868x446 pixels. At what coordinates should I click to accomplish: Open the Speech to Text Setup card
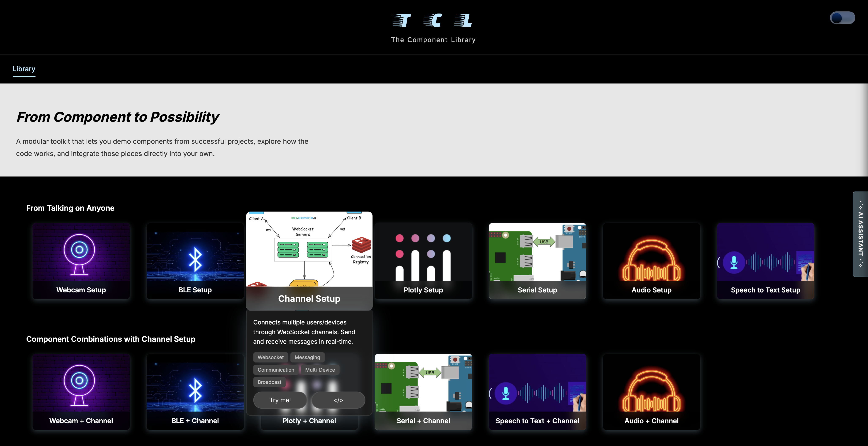click(766, 261)
